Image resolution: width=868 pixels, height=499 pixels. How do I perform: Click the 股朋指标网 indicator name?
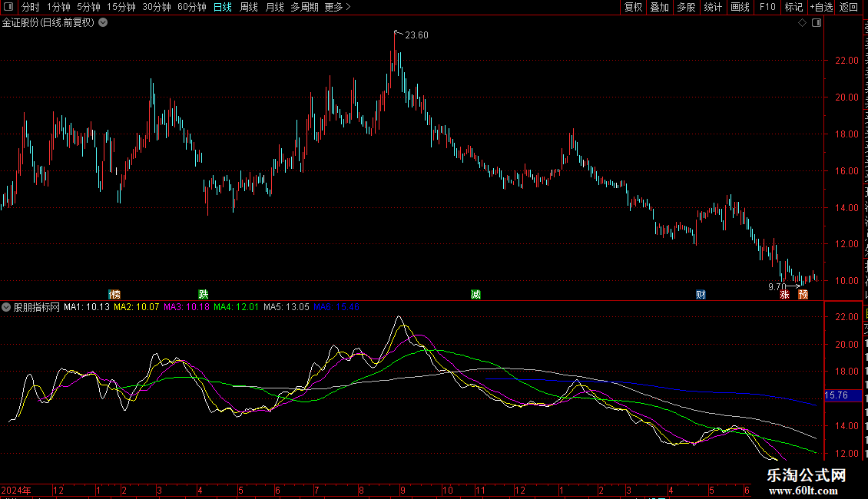click(37, 307)
